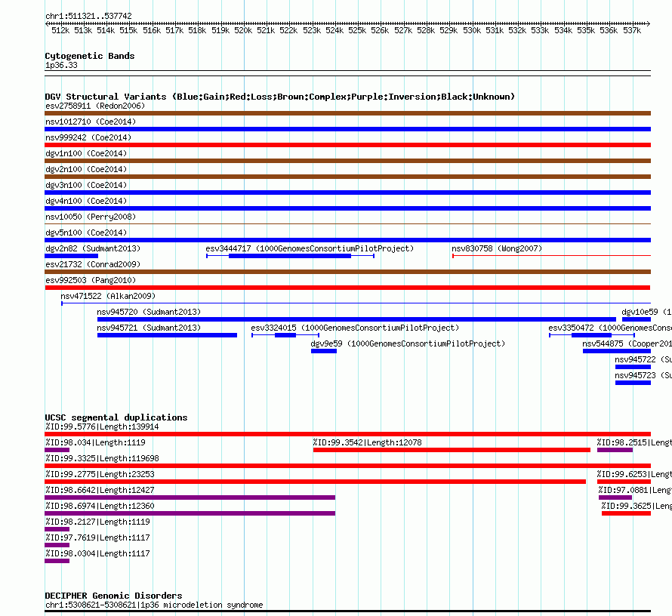Viewport: 672px width, 616px height.
Task: Open duplication %ID:99.6253 label
Action: tap(633, 474)
